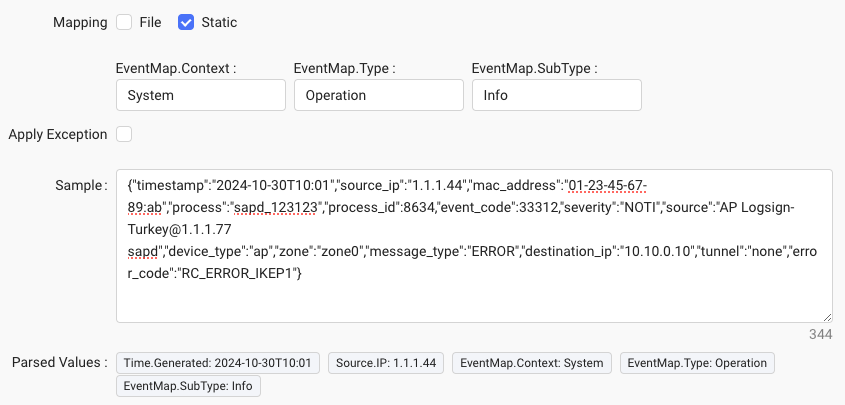This screenshot has height=405, width=845.
Task: Focus the EventMap.Type field showing Operation
Action: coord(379,96)
